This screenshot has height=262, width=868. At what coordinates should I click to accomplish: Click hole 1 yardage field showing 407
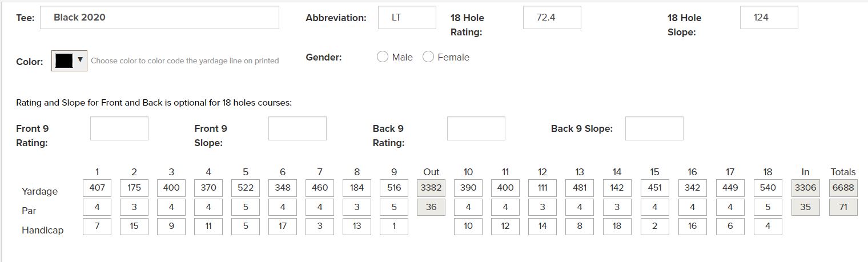pyautogui.click(x=97, y=188)
